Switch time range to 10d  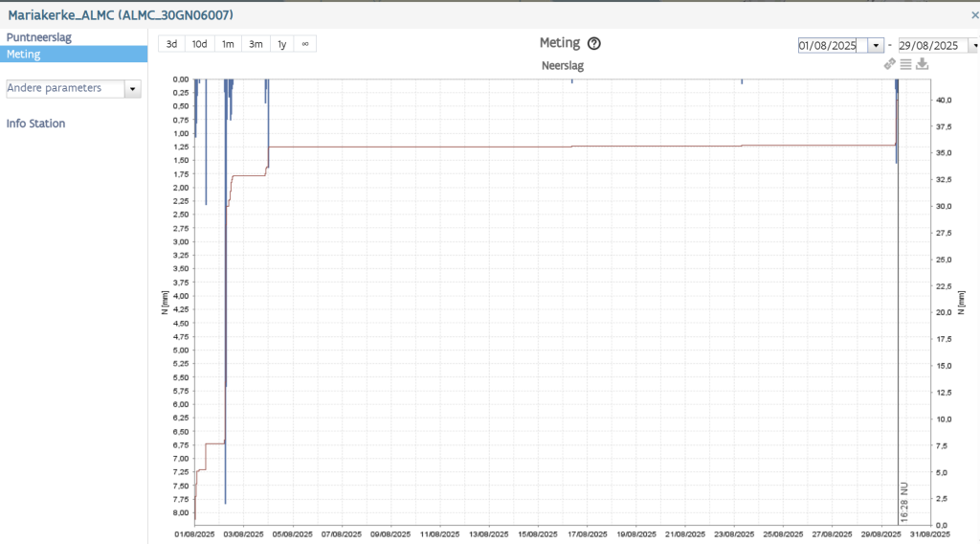pos(199,44)
